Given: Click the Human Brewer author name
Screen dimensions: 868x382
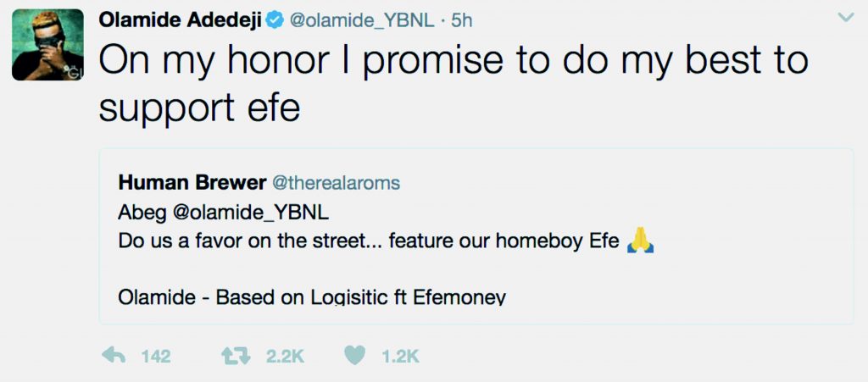Looking at the screenshot, I should point(190,182).
